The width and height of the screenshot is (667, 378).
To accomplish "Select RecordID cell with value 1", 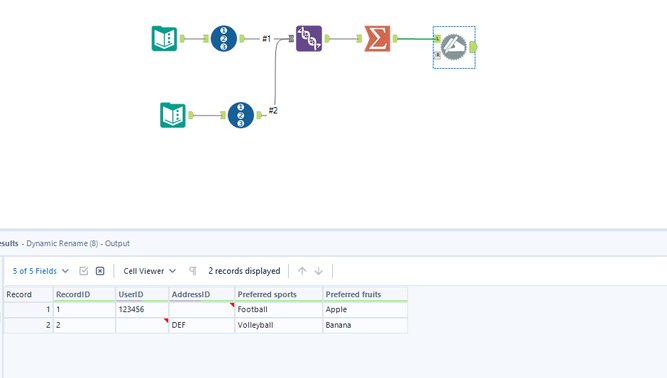I will [84, 310].
